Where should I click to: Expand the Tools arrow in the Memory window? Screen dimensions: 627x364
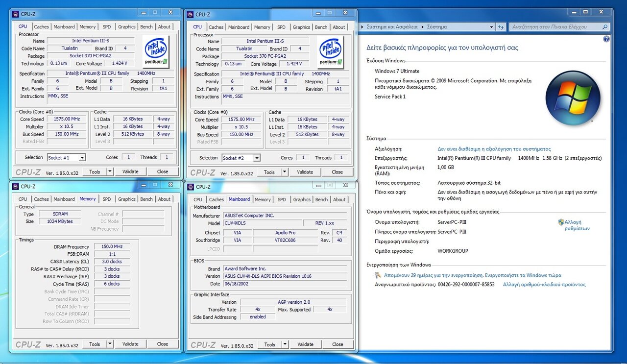click(110, 344)
